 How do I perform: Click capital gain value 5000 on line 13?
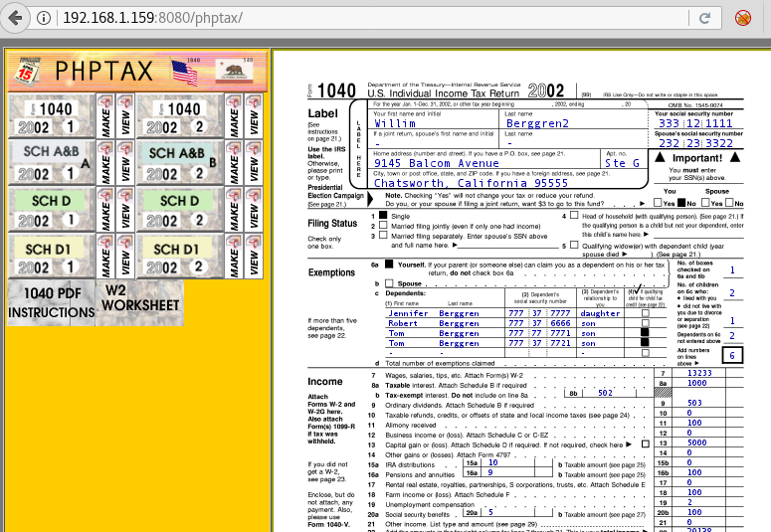pos(696,443)
